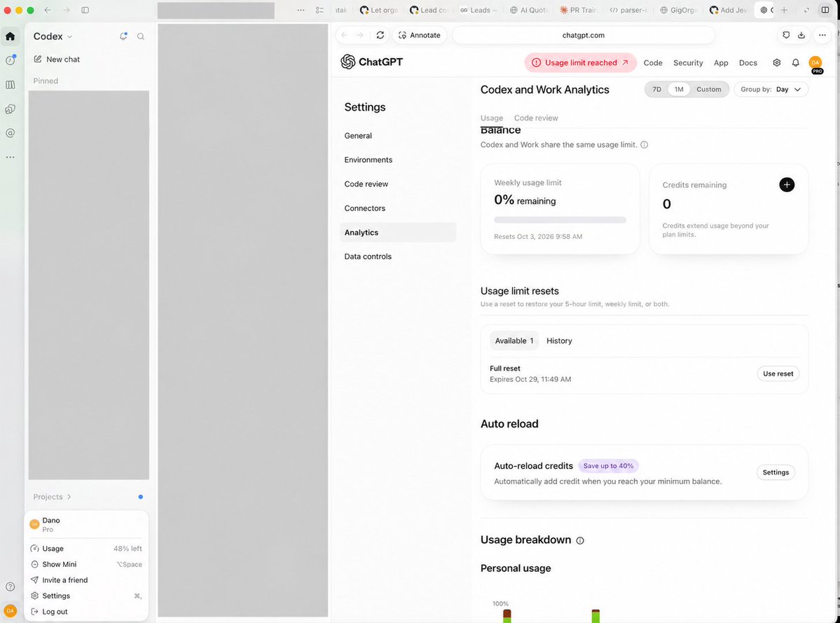Image resolution: width=840 pixels, height=623 pixels.
Task: Select the 1M time range
Action: point(679,90)
